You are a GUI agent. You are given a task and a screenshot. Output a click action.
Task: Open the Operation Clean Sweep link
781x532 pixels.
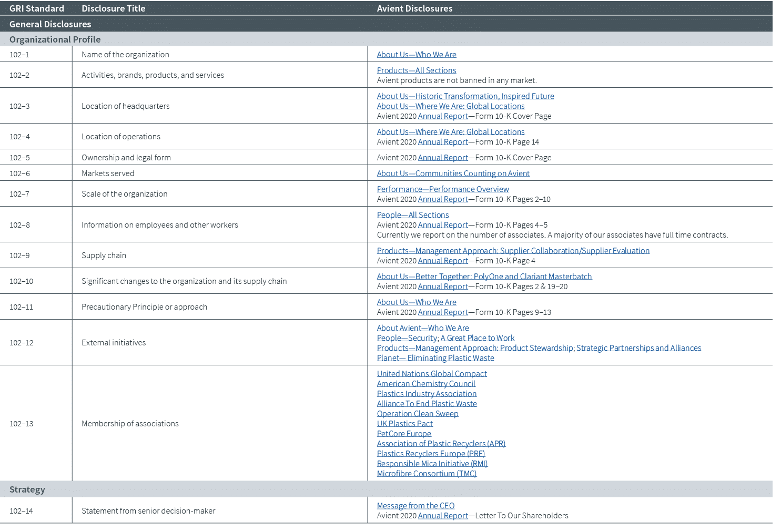pos(418,413)
